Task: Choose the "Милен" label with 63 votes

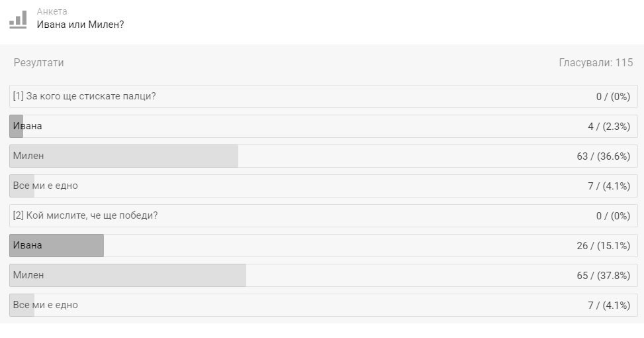Action: [28, 156]
